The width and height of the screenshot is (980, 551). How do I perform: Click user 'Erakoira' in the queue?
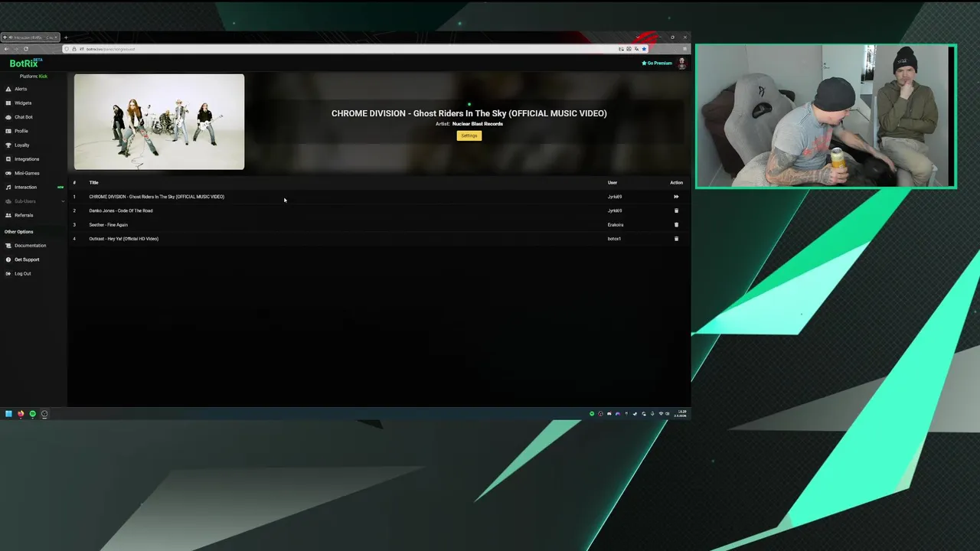coord(616,225)
